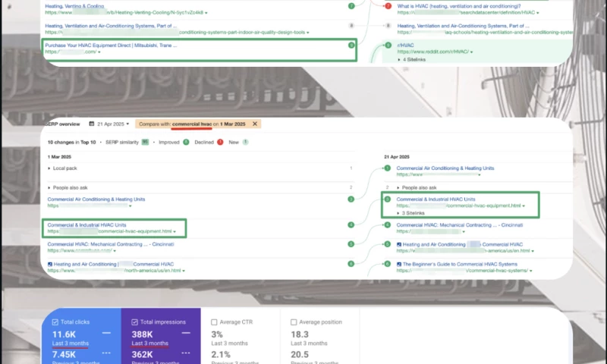Viewport: 607px width, 364px height.
Task: Click position 4 badge for Commercial & Industrial, 1 Mar
Action: [x=351, y=224]
